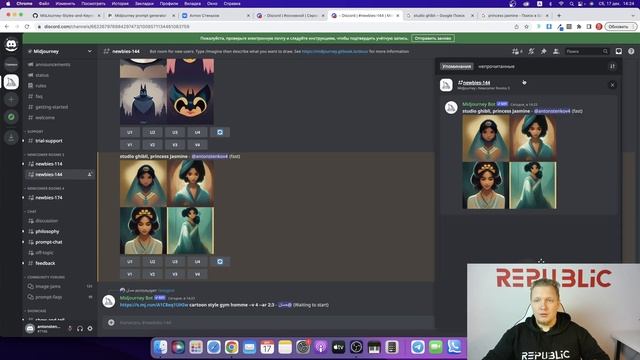Click U4 under the princess jasmine grid
640x360 pixels.
click(198, 262)
